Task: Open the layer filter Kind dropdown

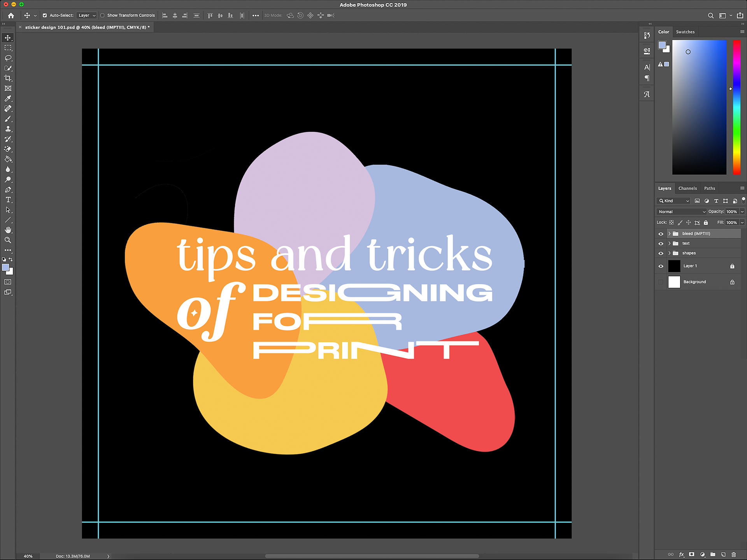Action: 674,201
